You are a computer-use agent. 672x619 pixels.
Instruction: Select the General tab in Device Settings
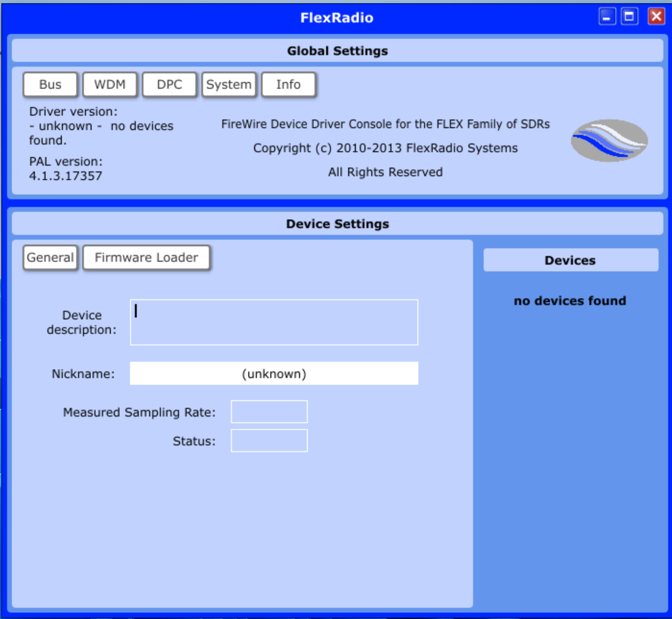coord(50,257)
